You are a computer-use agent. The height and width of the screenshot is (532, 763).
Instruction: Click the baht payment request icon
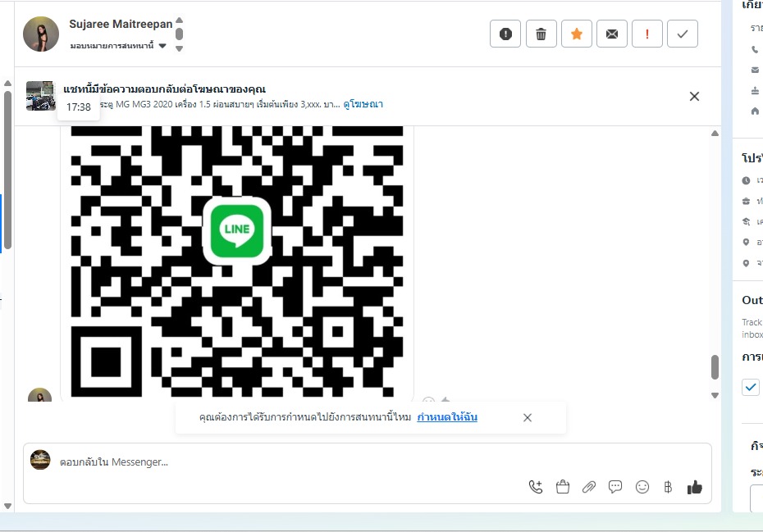tap(668, 487)
